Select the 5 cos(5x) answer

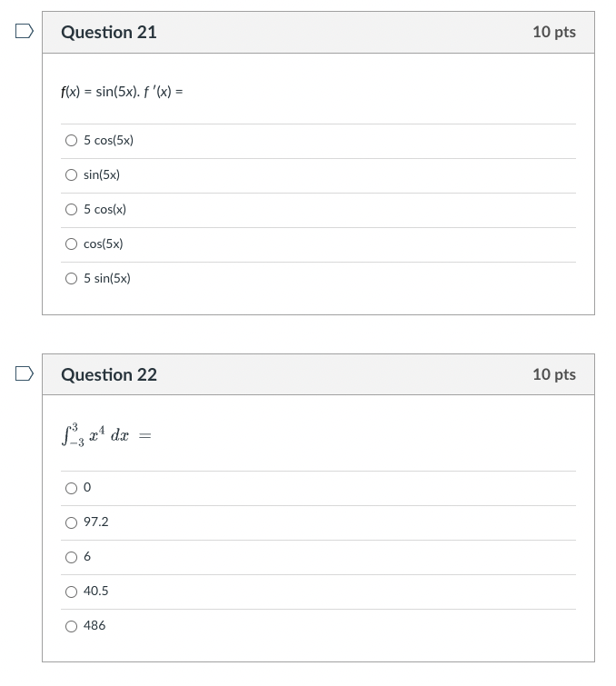[71, 141]
